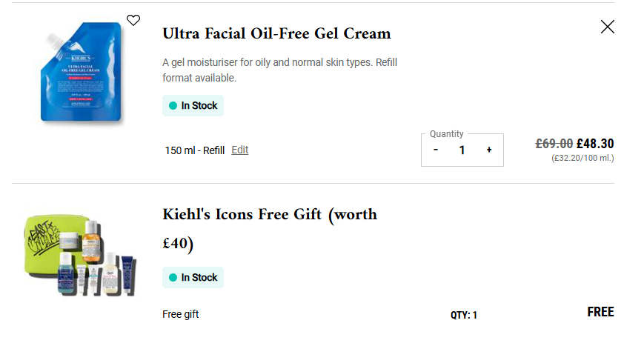Click the QTY: 1 label for the free gift

(x=464, y=315)
